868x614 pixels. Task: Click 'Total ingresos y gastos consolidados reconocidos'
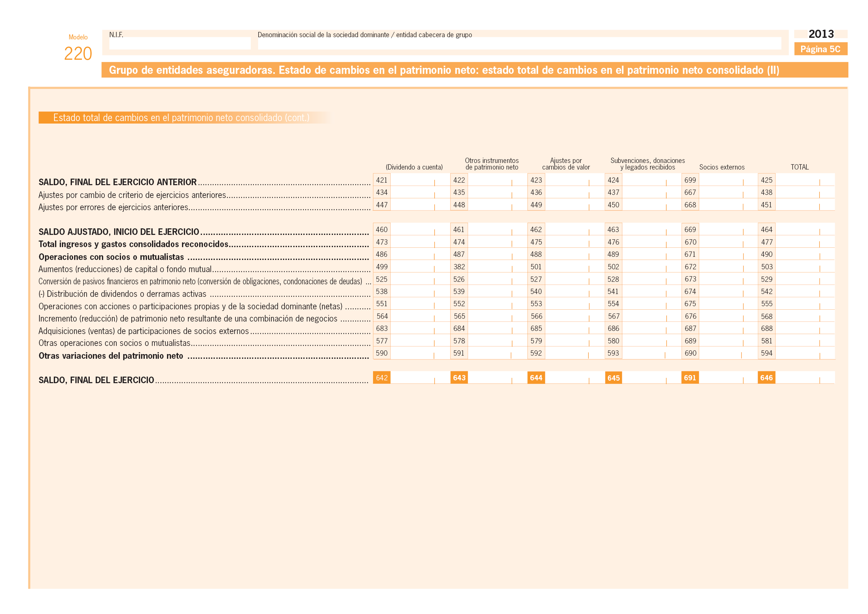point(134,244)
